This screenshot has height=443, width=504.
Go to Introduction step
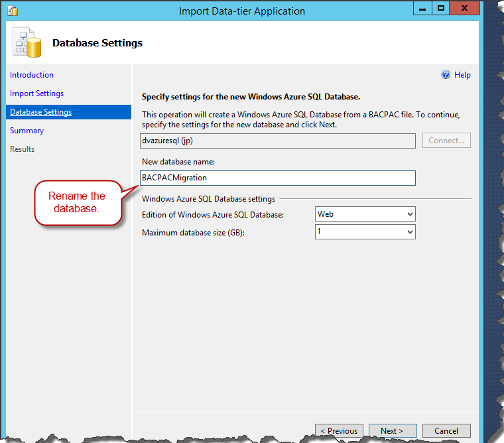(32, 75)
